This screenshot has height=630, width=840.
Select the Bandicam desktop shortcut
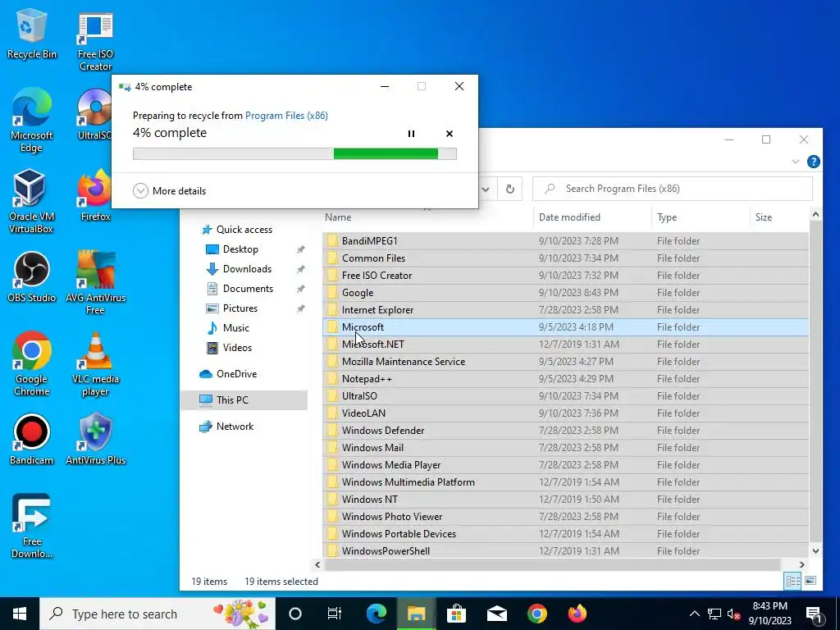coord(32,440)
